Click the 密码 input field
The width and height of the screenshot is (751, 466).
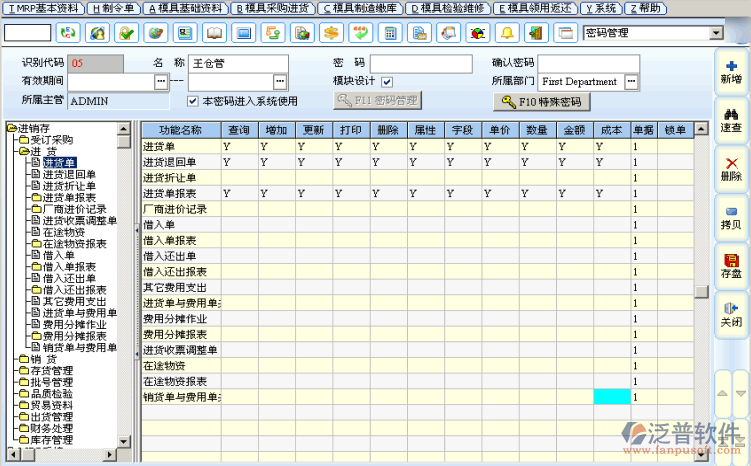point(420,63)
